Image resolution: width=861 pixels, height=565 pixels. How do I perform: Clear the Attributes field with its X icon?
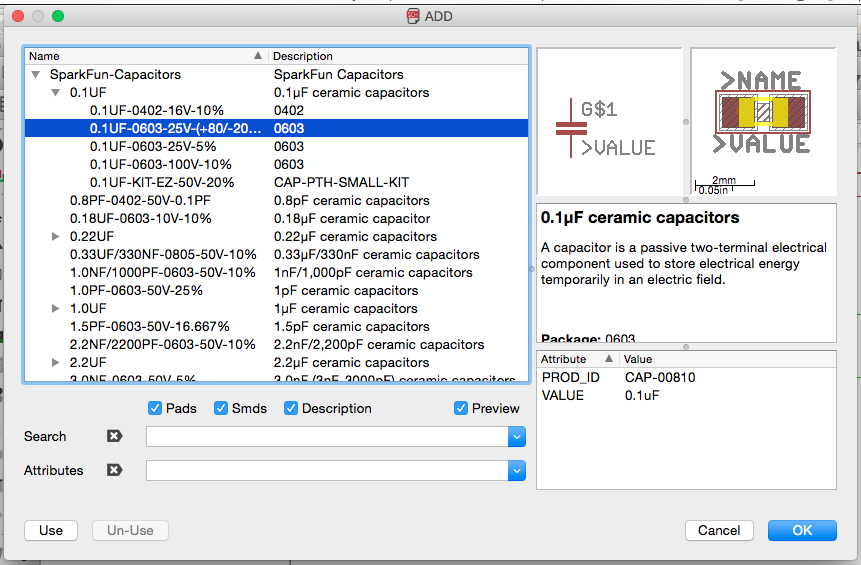click(114, 470)
